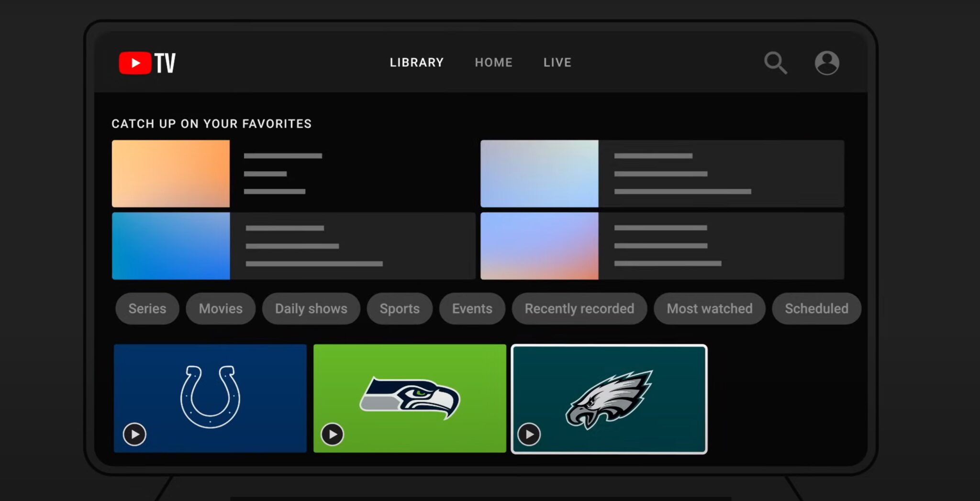Play the Seahawks recording
The image size is (980, 501).
click(x=332, y=434)
